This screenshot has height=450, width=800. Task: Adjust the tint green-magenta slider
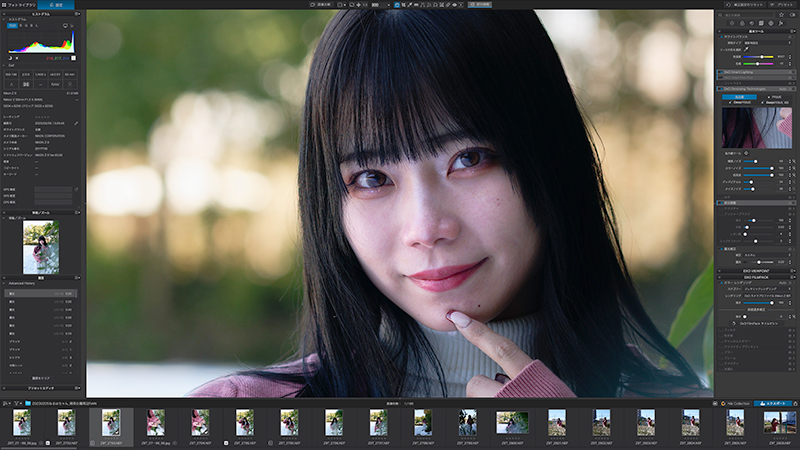[x=758, y=64]
